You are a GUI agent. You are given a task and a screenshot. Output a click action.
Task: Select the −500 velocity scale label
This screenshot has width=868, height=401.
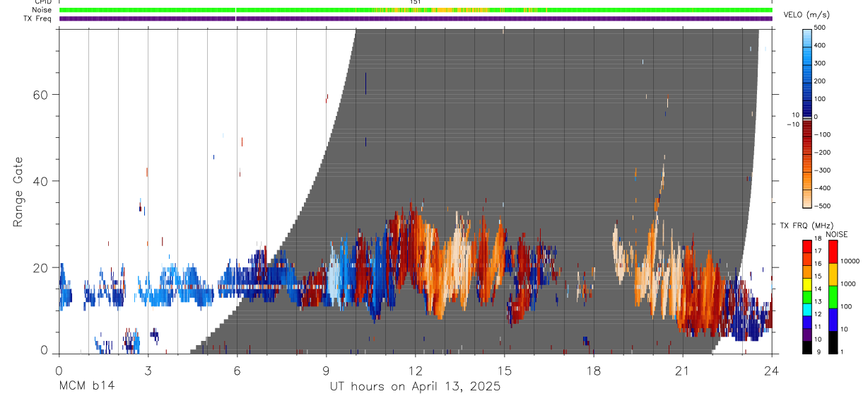click(x=821, y=206)
